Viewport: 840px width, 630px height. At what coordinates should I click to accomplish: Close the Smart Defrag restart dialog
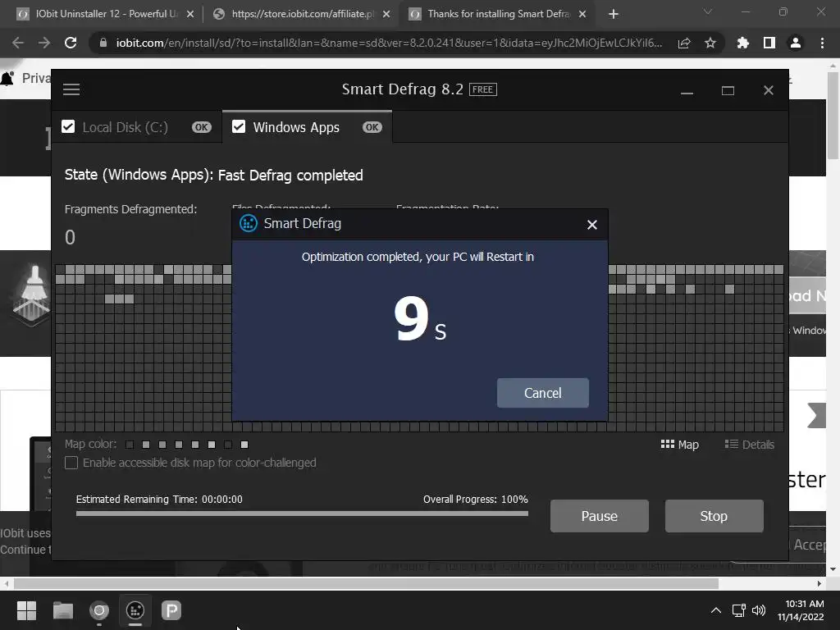[592, 225]
